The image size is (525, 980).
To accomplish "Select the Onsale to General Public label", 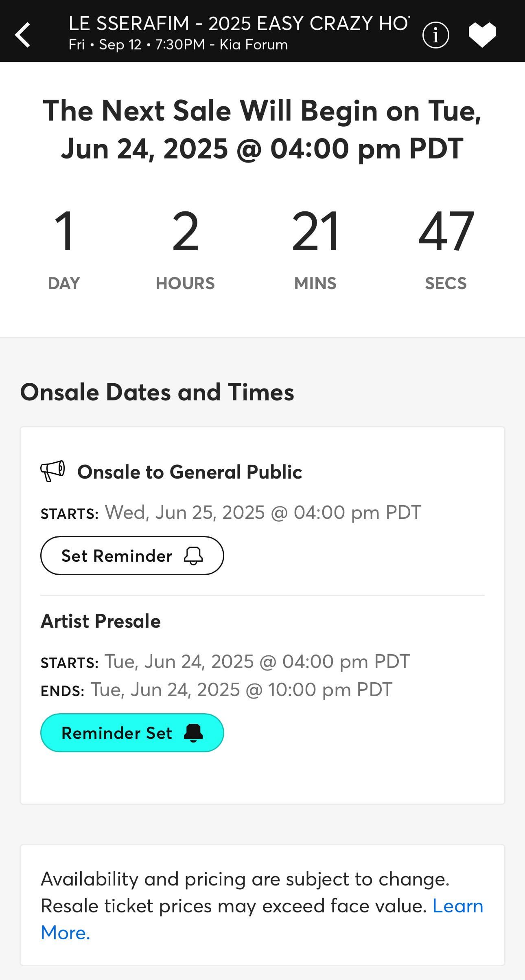I will 190,472.
